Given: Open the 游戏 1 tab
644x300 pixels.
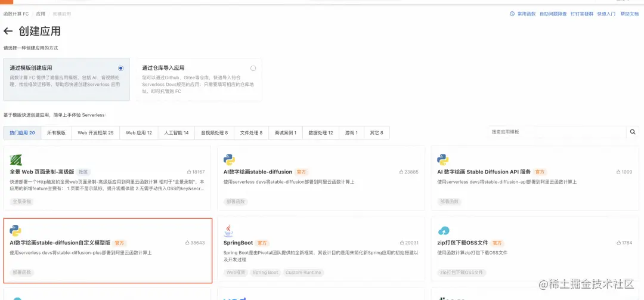Looking at the screenshot, I should point(351,133).
